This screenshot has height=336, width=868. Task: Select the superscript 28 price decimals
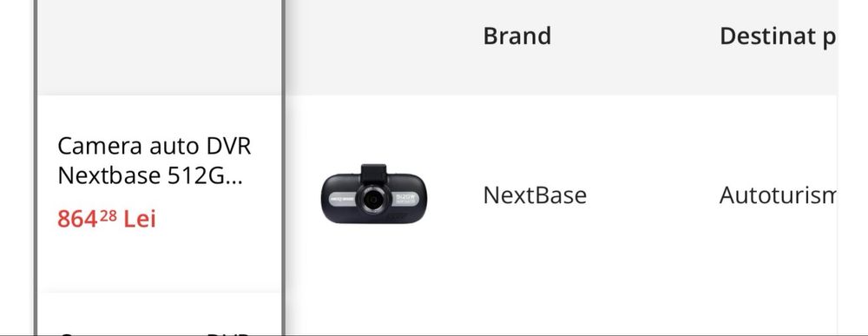click(x=108, y=214)
